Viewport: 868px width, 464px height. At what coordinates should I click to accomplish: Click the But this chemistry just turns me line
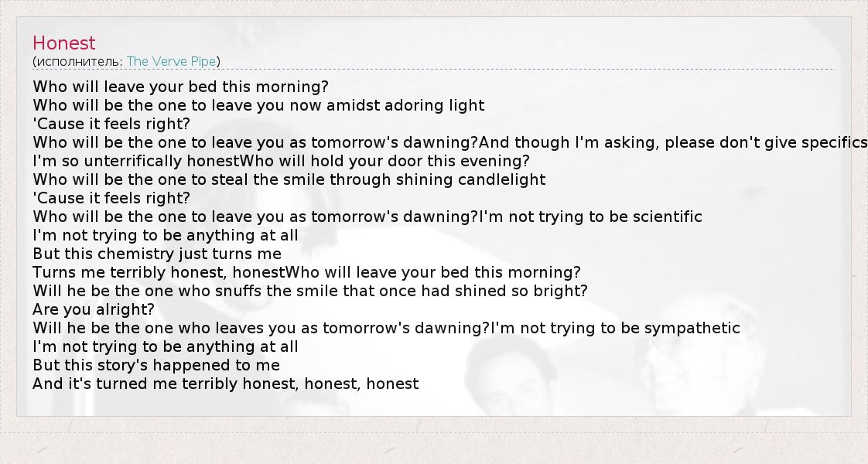pyautogui.click(x=157, y=254)
